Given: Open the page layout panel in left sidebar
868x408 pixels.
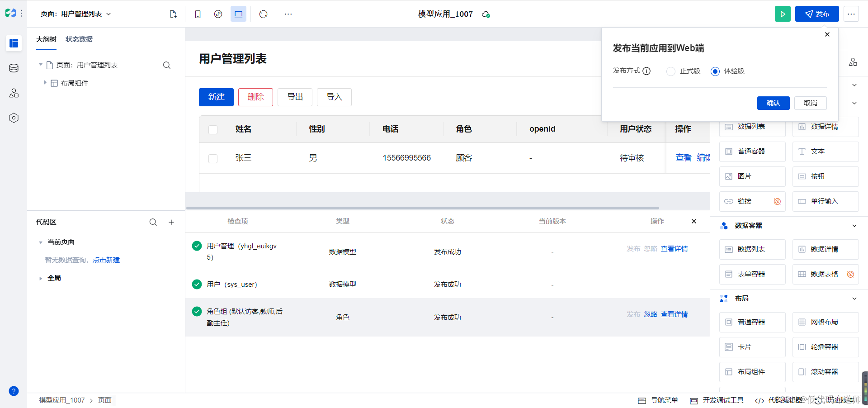Looking at the screenshot, I should point(14,43).
